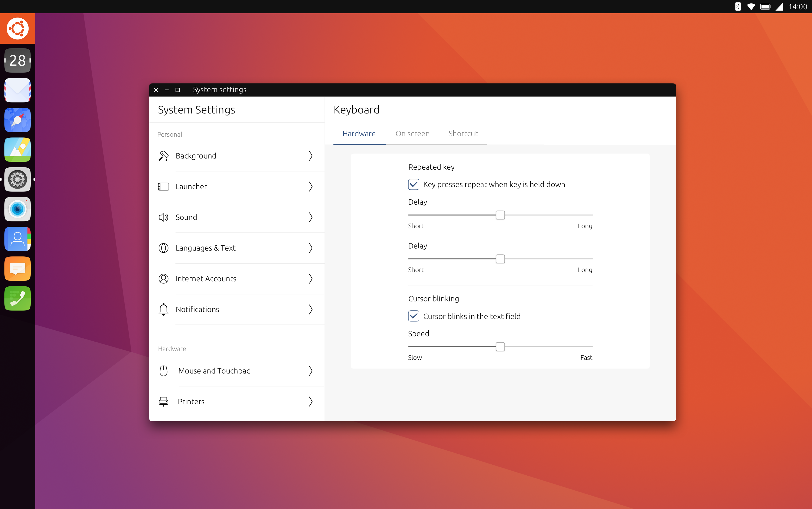This screenshot has height=509, width=812.
Task: Minimize the System settings window
Action: click(167, 90)
